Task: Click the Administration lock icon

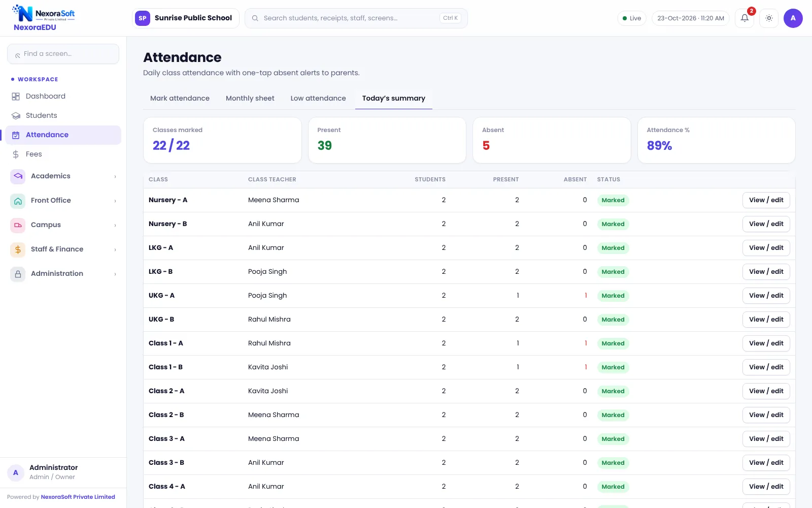Action: pyautogui.click(x=18, y=274)
